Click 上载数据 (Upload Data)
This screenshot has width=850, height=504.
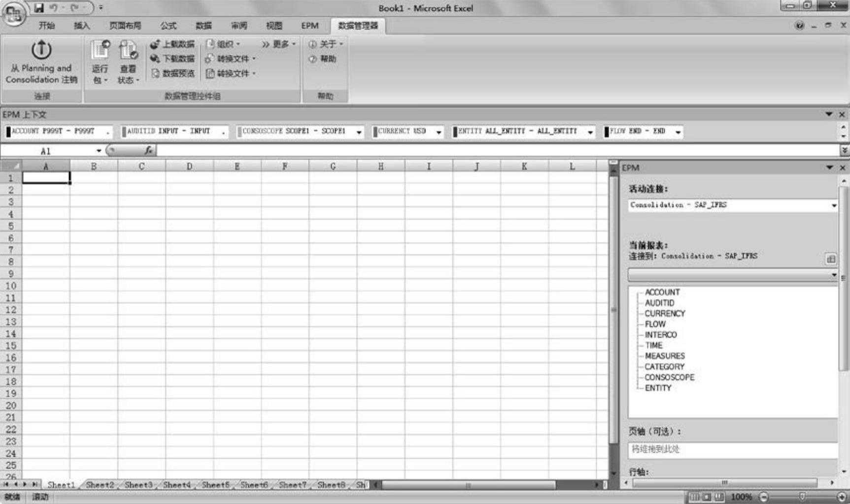click(172, 44)
